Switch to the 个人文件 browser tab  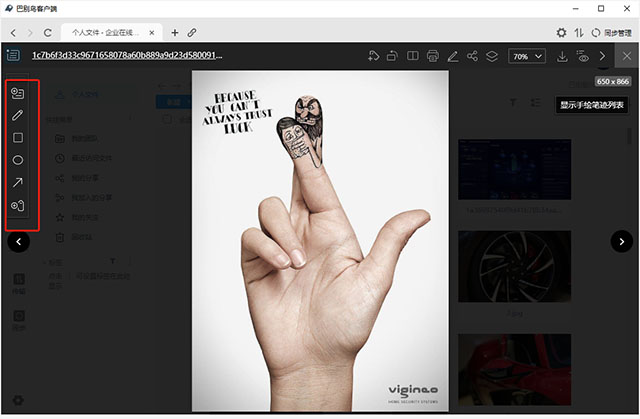pos(110,33)
